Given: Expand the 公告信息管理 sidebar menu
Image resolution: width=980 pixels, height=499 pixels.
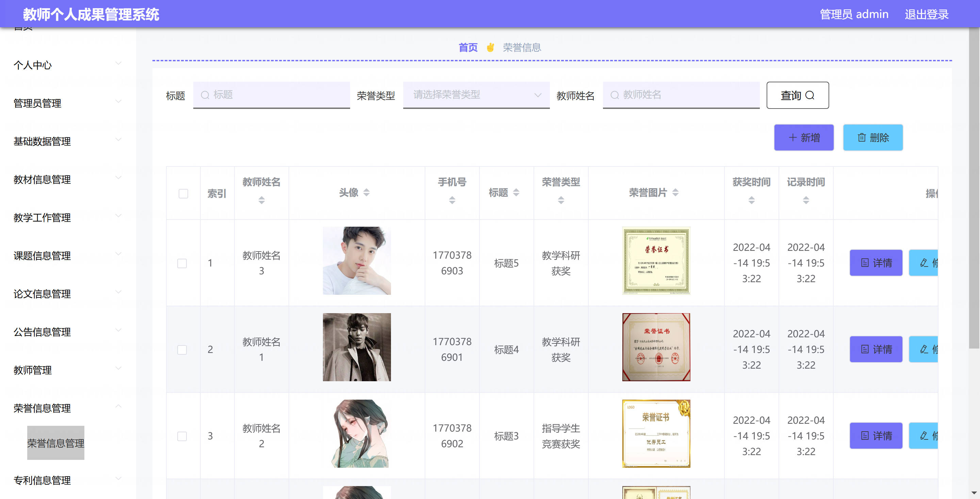Looking at the screenshot, I should [68, 332].
